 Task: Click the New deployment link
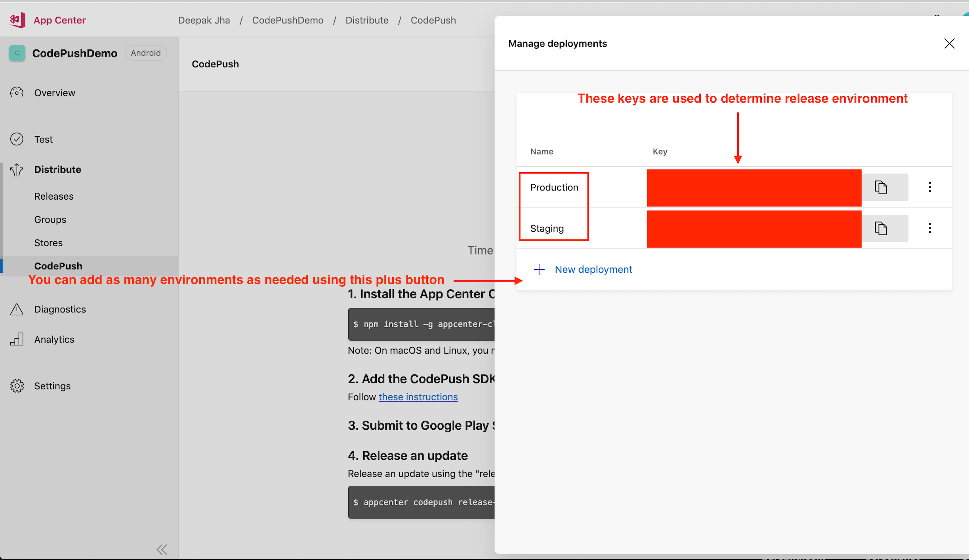click(593, 269)
